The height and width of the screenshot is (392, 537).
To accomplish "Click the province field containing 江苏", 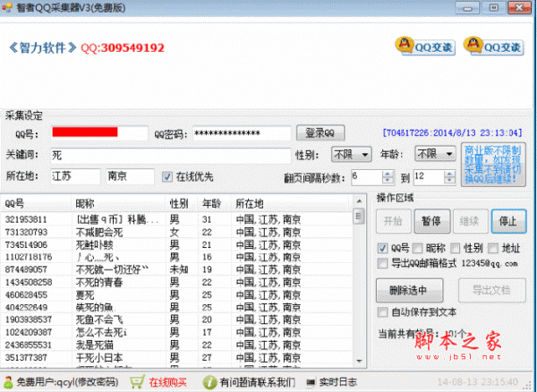I will tap(76, 176).
